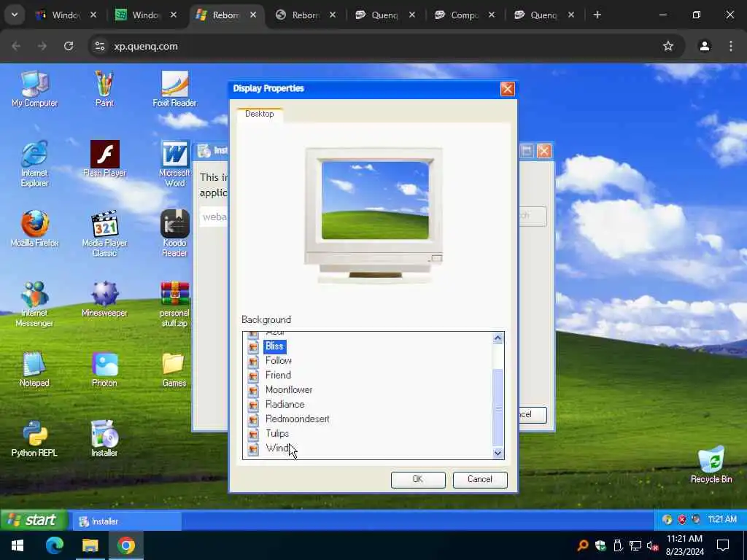The width and height of the screenshot is (747, 560).
Task: Click the background list scroll up arrow
Action: point(498,338)
